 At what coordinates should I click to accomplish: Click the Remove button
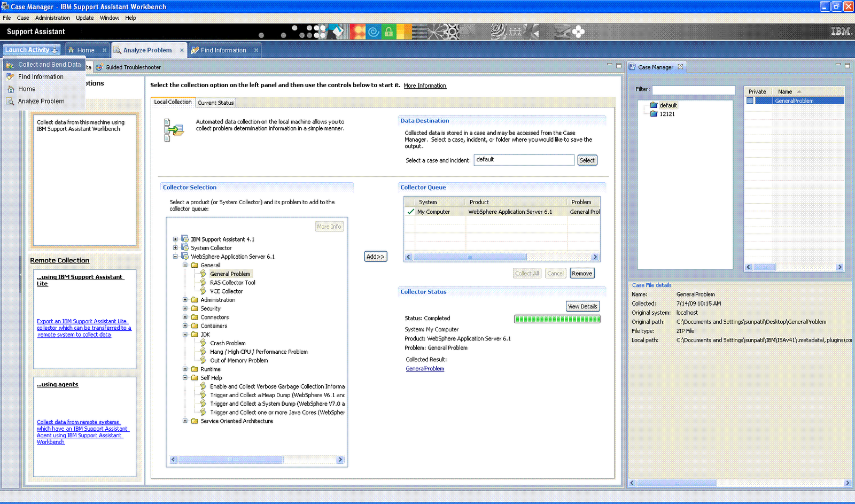582,273
